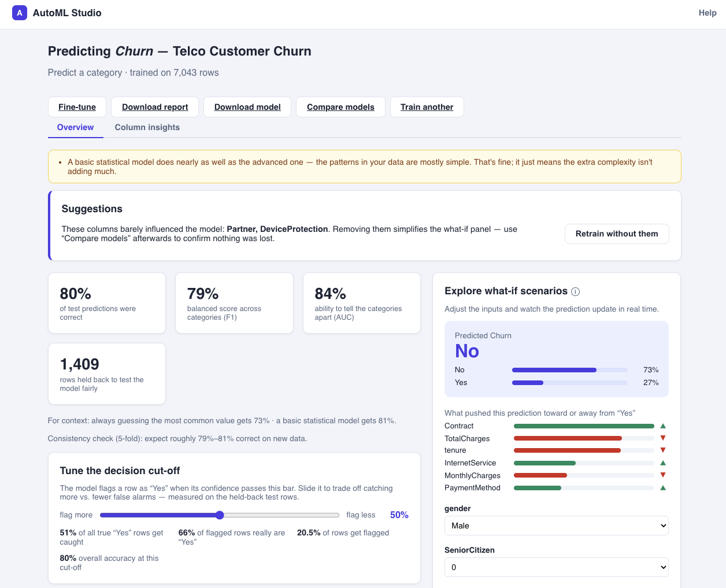Image resolution: width=726 pixels, height=588 pixels.
Task: Click Retrain without them
Action: point(617,234)
